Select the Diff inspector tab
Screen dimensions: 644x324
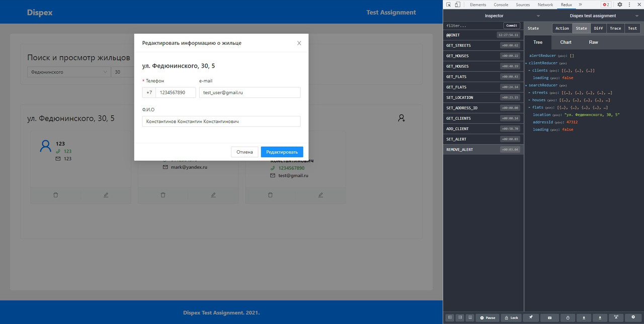tap(598, 28)
